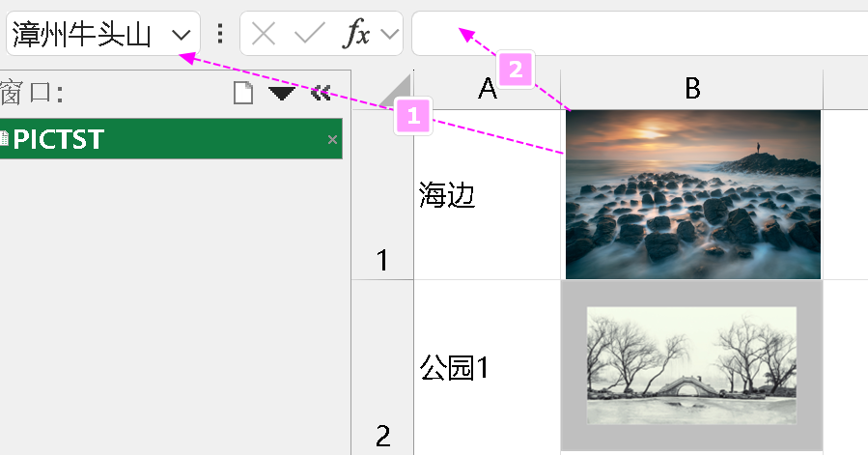
Task: Open the name box dropdown arrow
Action: [181, 35]
